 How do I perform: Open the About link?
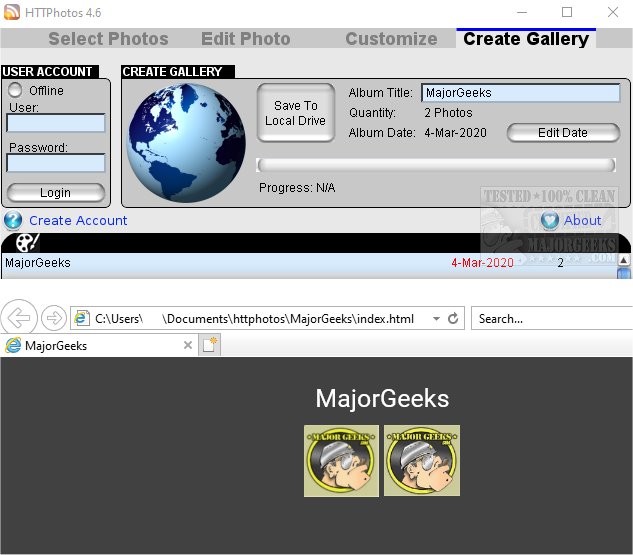click(583, 220)
